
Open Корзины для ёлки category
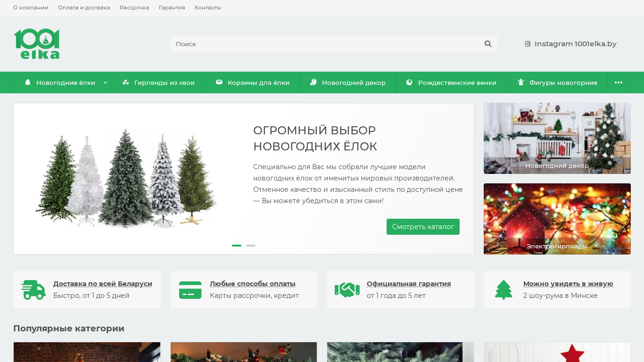pos(253,82)
